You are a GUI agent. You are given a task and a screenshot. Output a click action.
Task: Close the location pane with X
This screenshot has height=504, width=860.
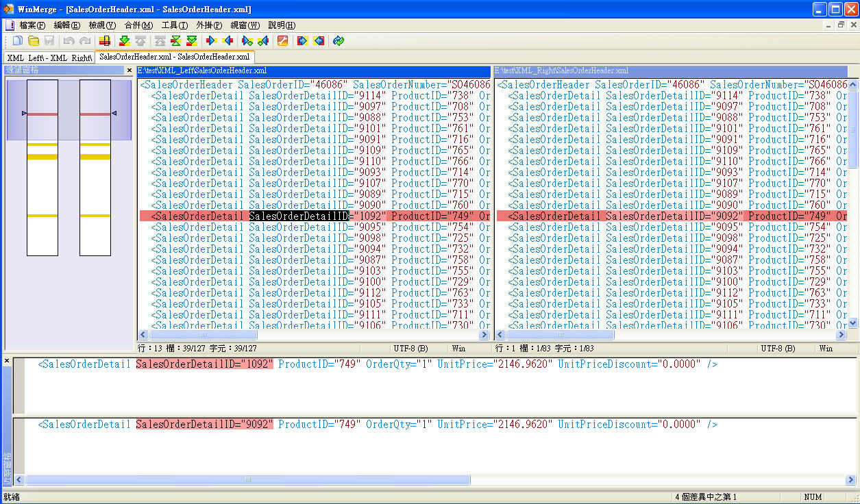point(129,71)
